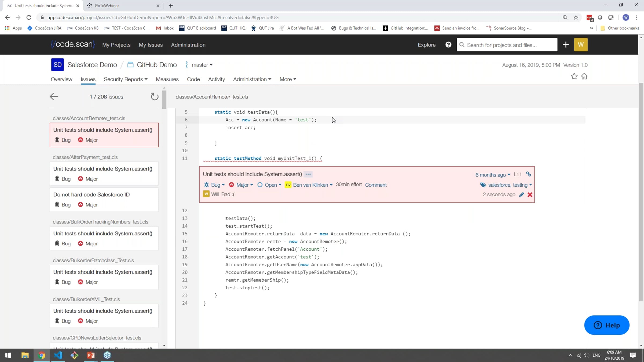Set project as homepage with home icon
The width and height of the screenshot is (644, 362).
(584, 76)
